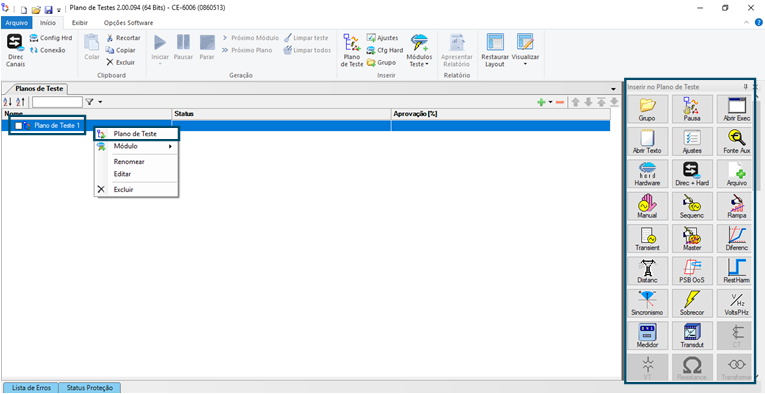Click the Parar stop button
The height and width of the screenshot is (394, 765).
coord(207,48)
